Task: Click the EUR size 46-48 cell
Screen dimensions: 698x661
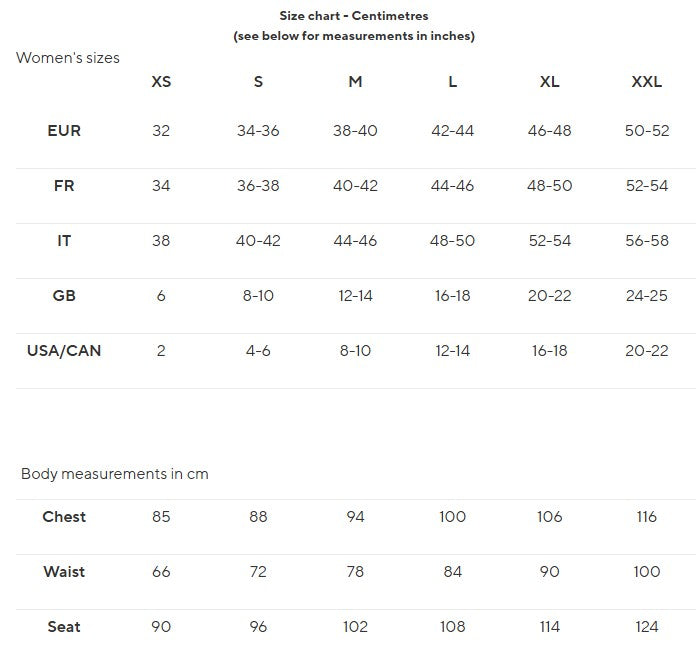Action: [x=549, y=131]
